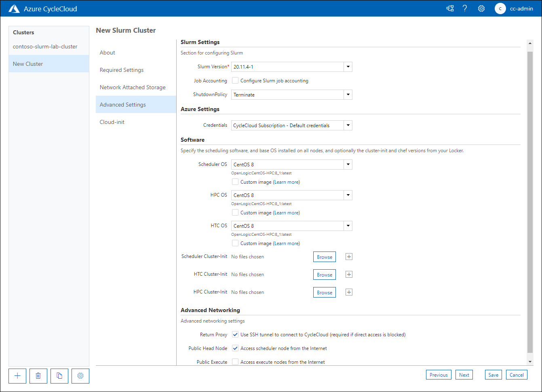Switch to the Cloud-init section

coord(112,122)
